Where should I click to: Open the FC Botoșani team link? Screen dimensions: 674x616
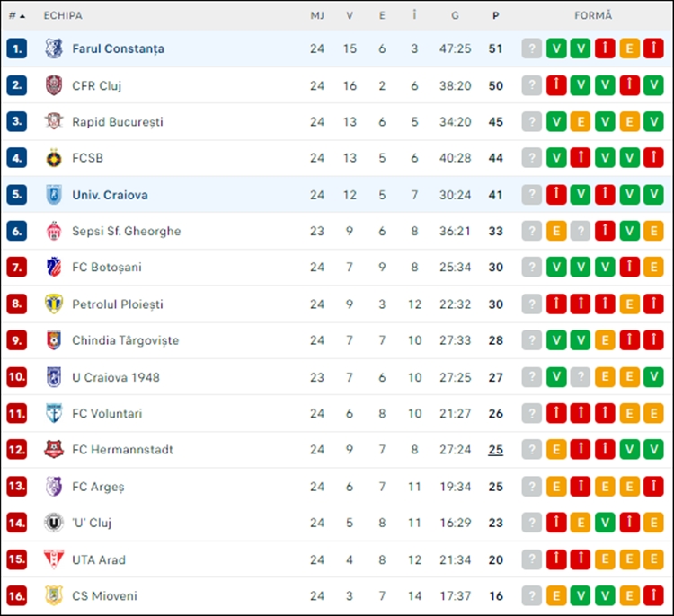107,268
